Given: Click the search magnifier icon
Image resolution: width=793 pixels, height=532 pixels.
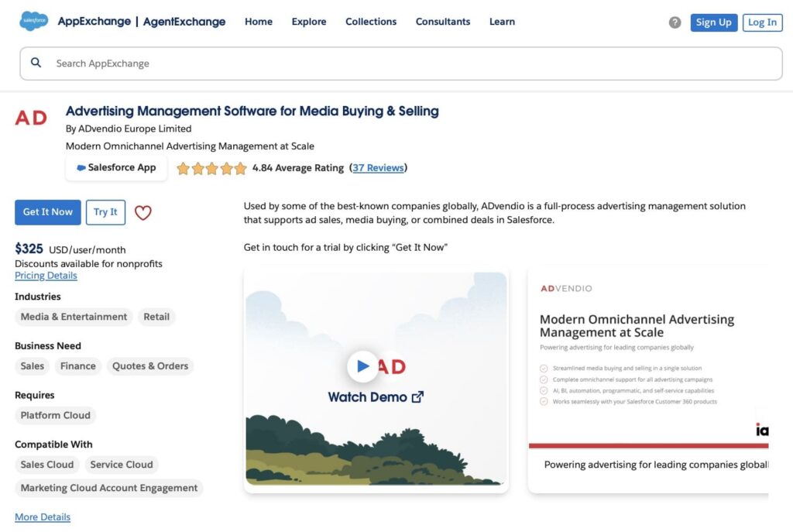Looking at the screenshot, I should 36,63.
